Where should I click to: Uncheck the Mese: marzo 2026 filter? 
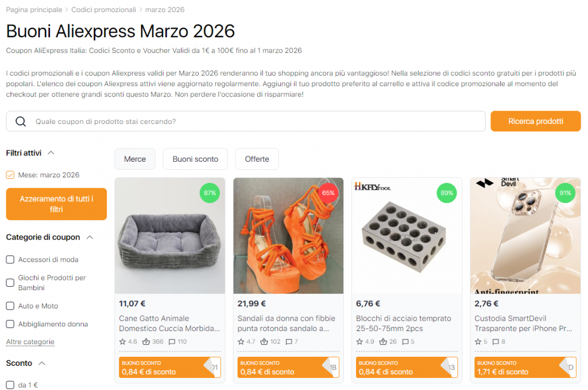(x=9, y=174)
